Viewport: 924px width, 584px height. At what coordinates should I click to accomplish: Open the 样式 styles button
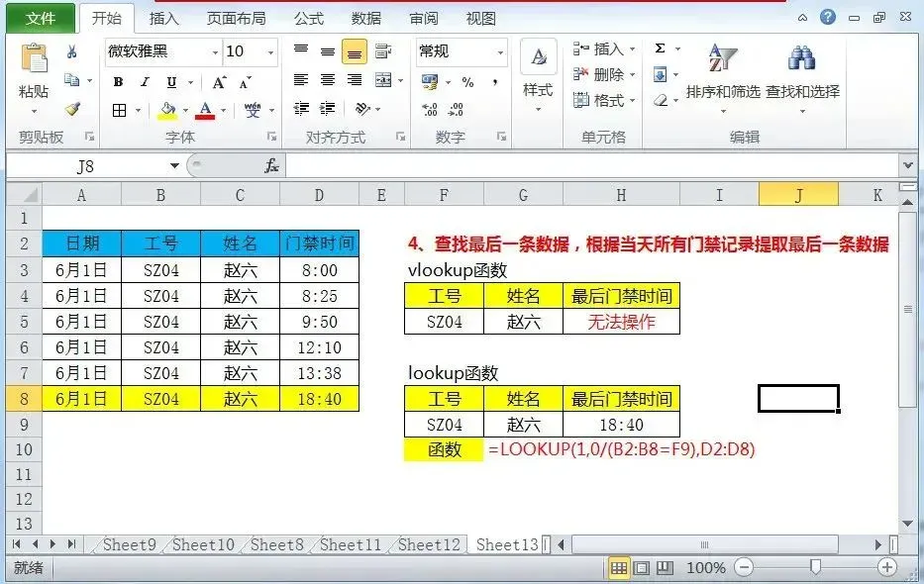538,75
